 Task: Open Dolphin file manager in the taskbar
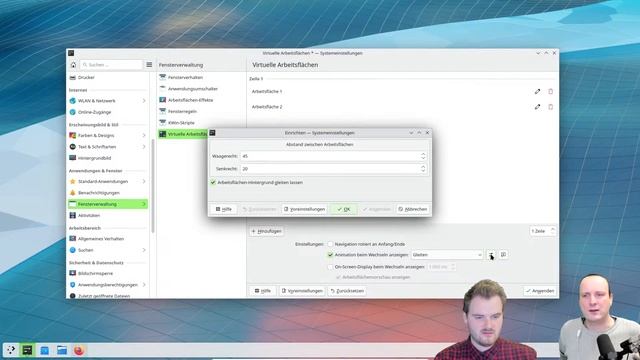coord(62,350)
